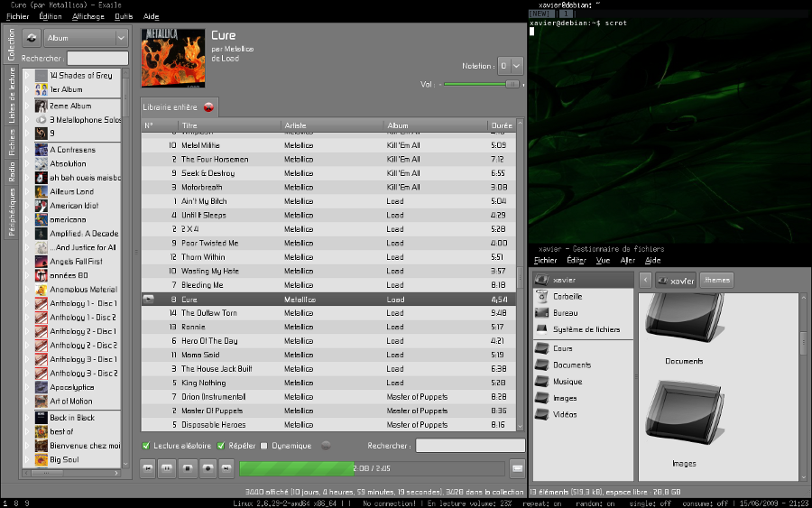This screenshot has height=508, width=812.
Task: Click the previous track button
Action: coord(148,468)
